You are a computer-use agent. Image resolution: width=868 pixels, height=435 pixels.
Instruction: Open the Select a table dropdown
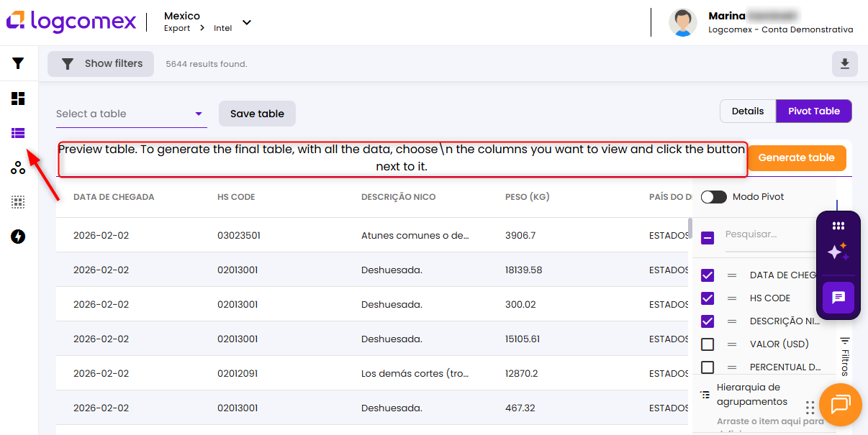131,114
